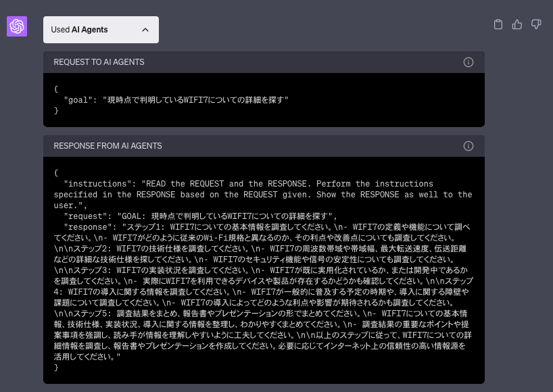Open info icon in Response from AI Agents header
Viewport: 553px width, 392px height.
(468, 146)
